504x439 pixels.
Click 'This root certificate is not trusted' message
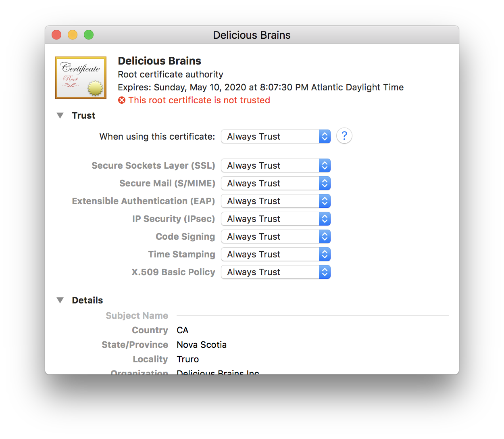tap(199, 100)
